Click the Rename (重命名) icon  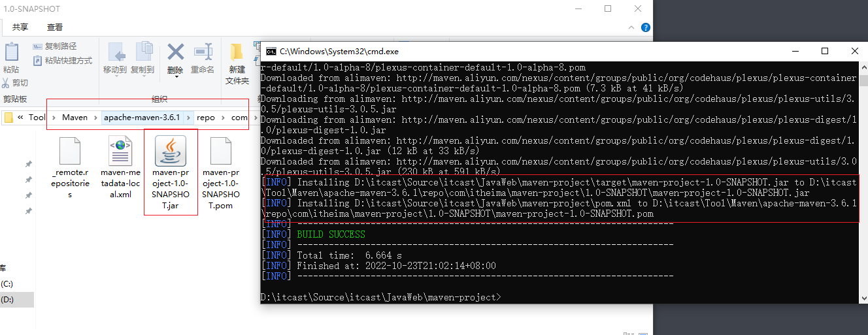[203, 57]
